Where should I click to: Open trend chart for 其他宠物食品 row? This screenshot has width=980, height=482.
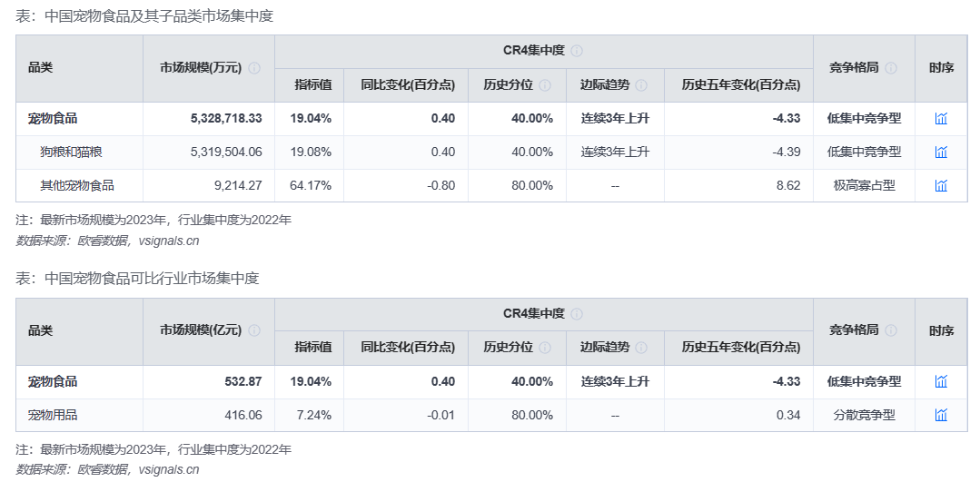941,186
